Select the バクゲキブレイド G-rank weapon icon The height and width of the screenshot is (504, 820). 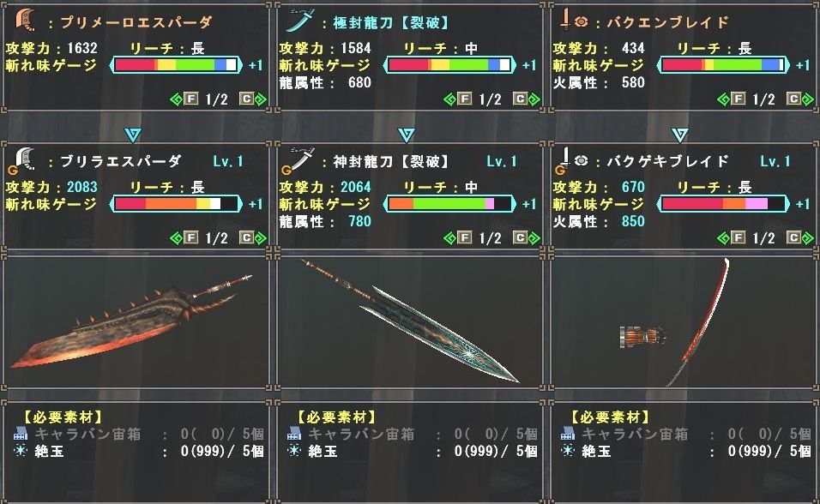pos(571,160)
